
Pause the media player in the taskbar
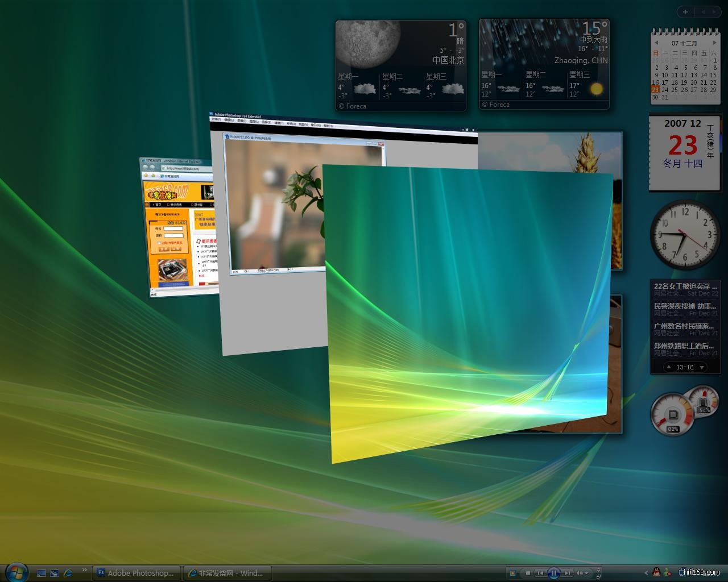pyautogui.click(x=553, y=573)
